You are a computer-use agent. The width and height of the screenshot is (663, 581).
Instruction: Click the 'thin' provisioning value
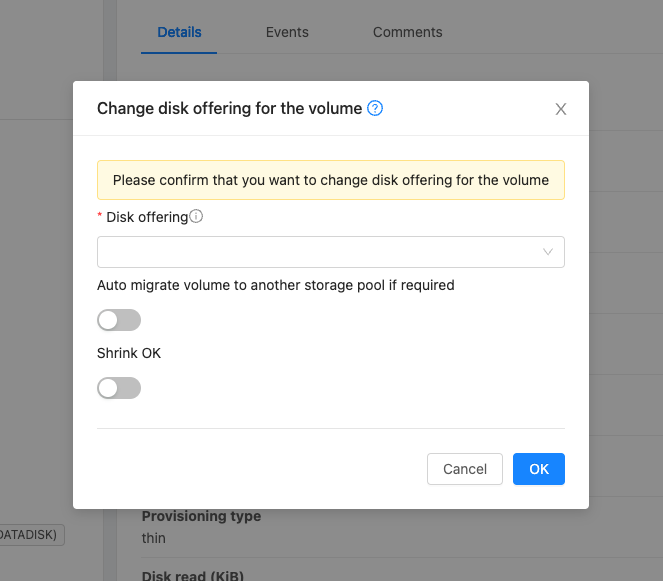(x=154, y=538)
